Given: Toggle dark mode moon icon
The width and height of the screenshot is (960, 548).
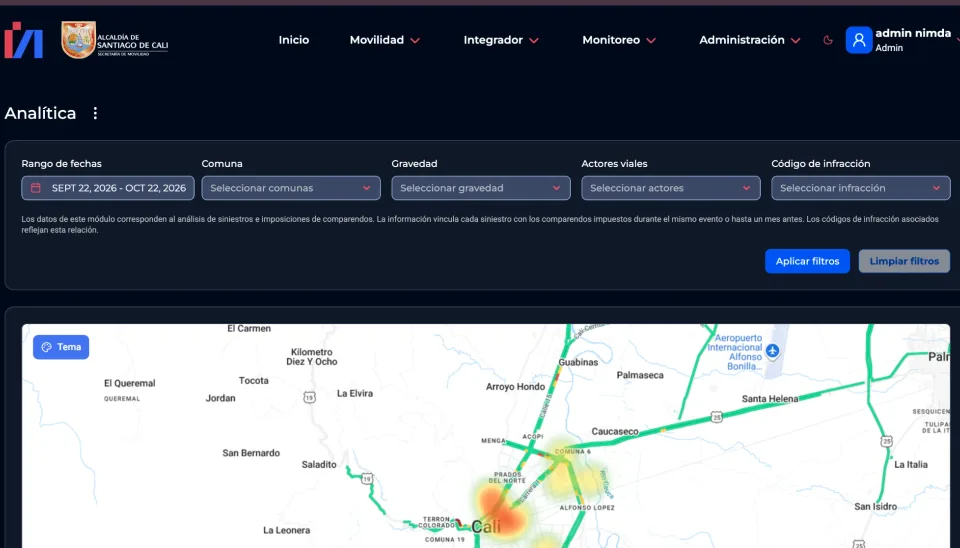Looking at the screenshot, I should pyautogui.click(x=828, y=40).
